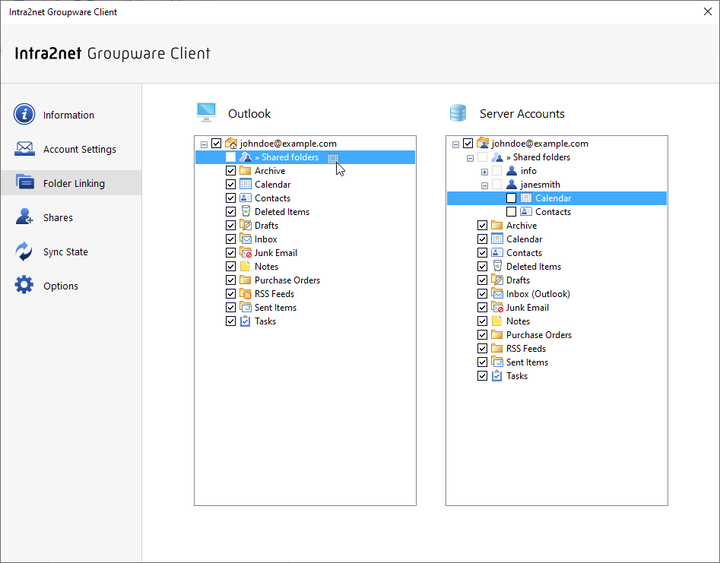Image resolution: width=720 pixels, height=563 pixels.
Task: Uncheck the server Notes checkbox
Action: click(482, 321)
